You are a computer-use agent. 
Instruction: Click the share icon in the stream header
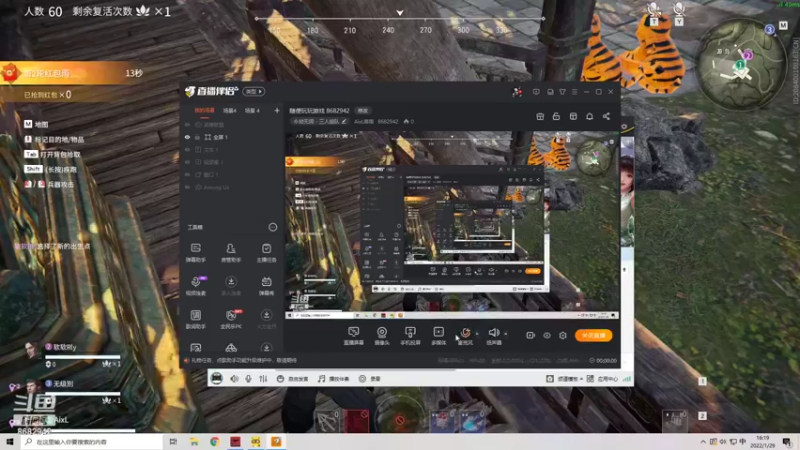point(606,117)
